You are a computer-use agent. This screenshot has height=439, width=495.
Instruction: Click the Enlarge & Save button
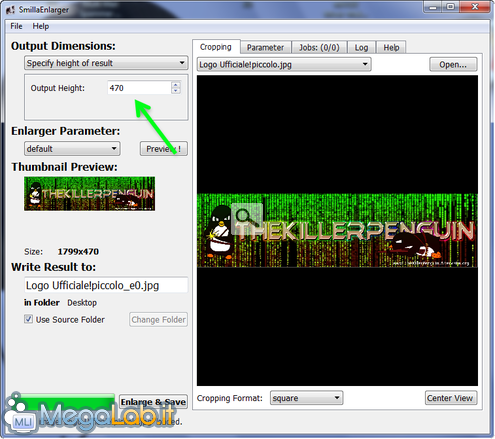click(153, 402)
